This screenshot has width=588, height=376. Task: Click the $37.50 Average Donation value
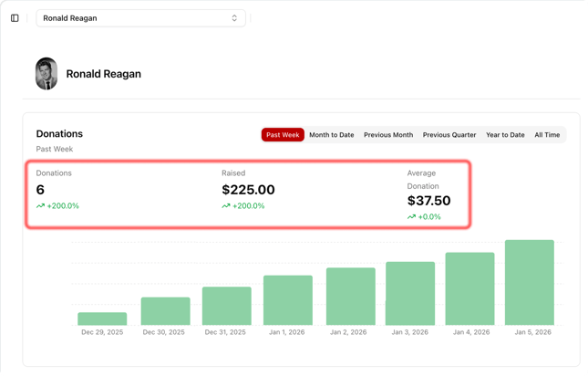pos(428,201)
